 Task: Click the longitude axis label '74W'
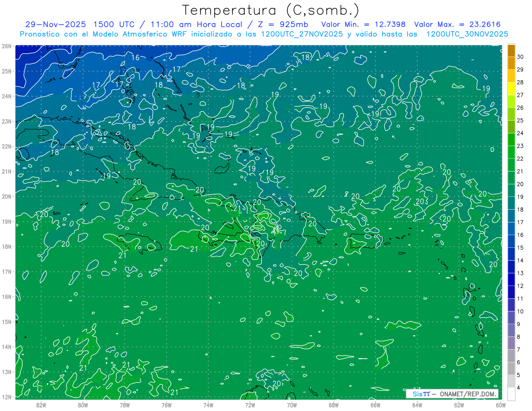point(208,405)
